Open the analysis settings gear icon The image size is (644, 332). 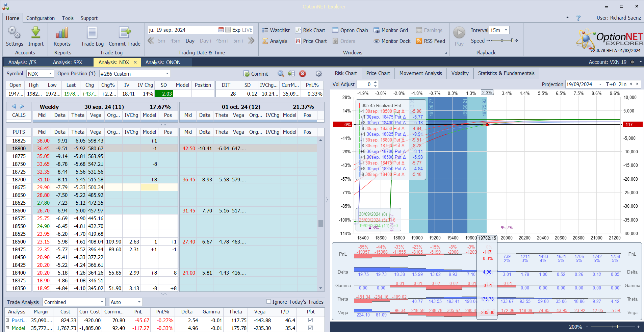(318, 74)
